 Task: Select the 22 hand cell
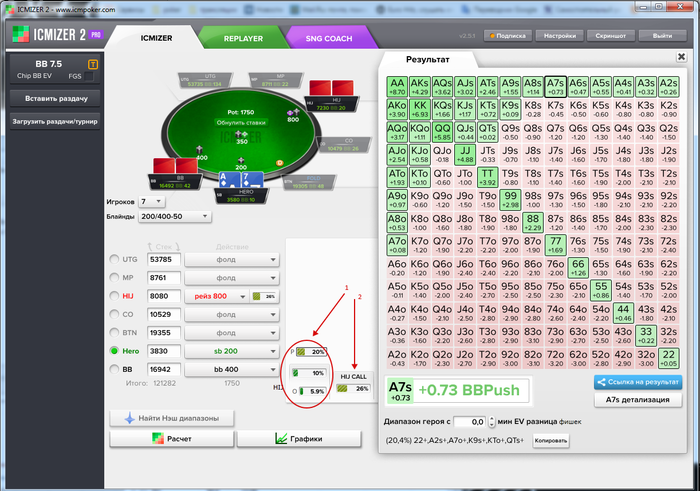tap(668, 358)
